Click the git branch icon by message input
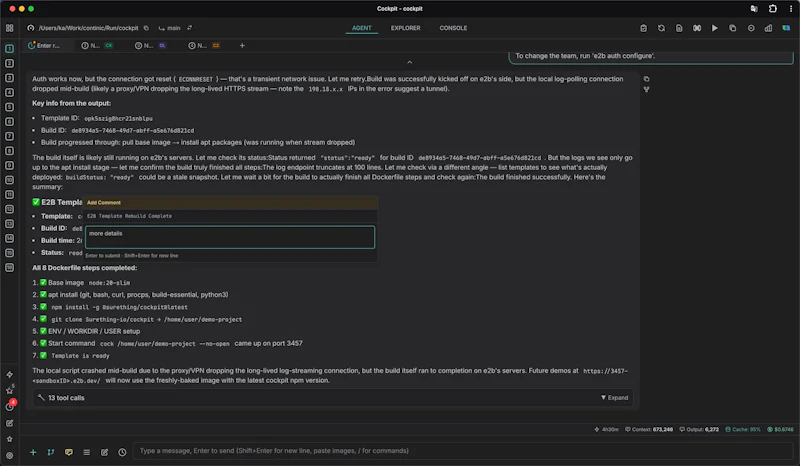The image size is (800, 466). click(51, 452)
